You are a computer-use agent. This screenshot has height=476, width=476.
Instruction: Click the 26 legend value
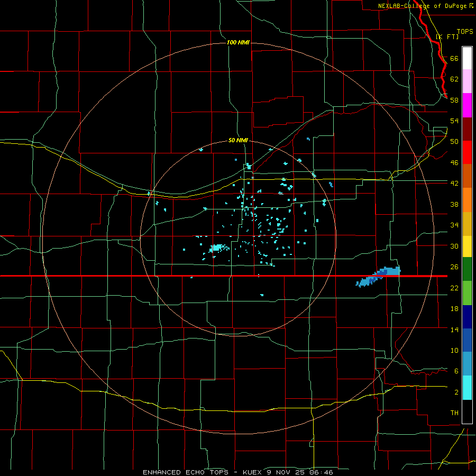[x=454, y=267]
